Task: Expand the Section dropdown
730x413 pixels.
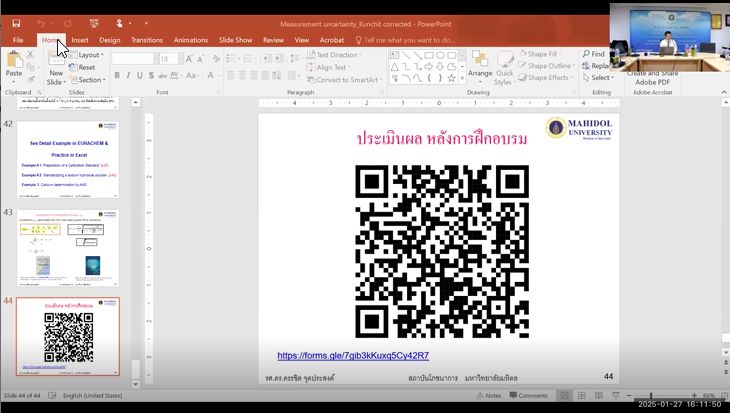Action: 89,80
